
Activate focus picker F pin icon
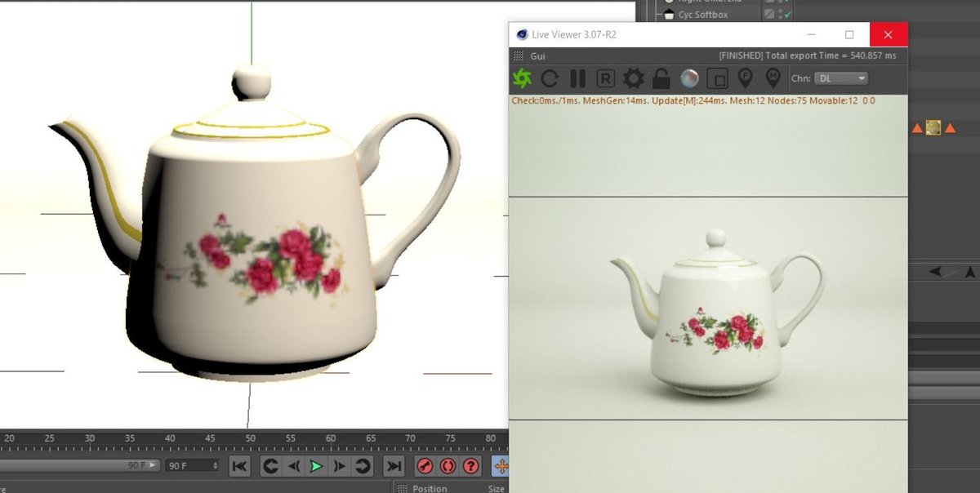point(745,78)
